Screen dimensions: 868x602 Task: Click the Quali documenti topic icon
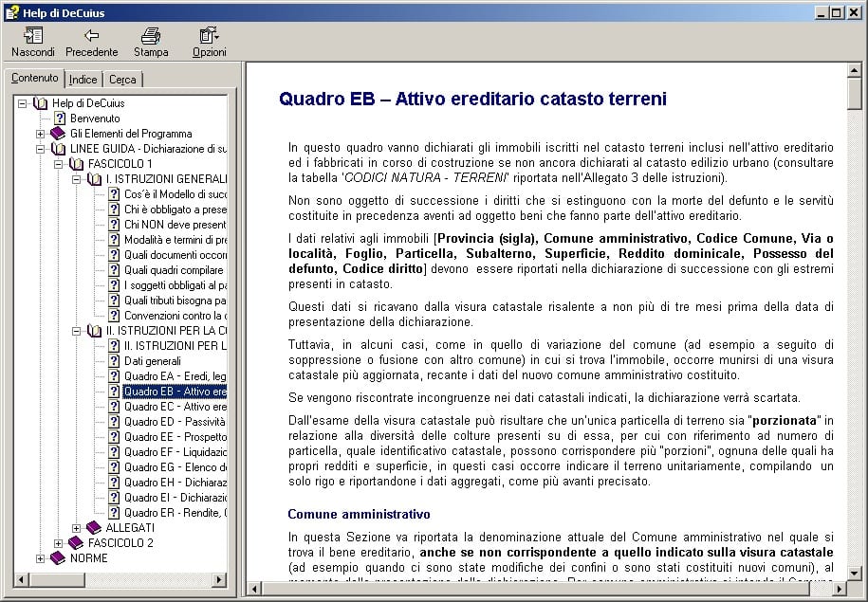[x=114, y=255]
